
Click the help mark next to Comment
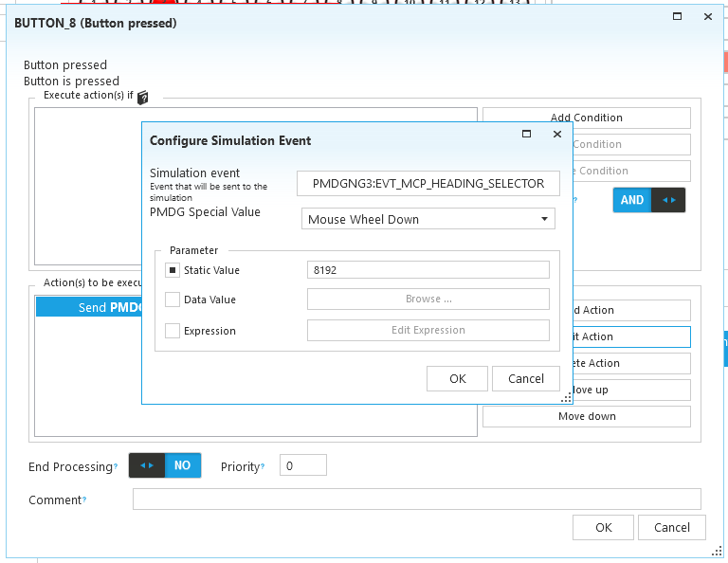(x=83, y=500)
